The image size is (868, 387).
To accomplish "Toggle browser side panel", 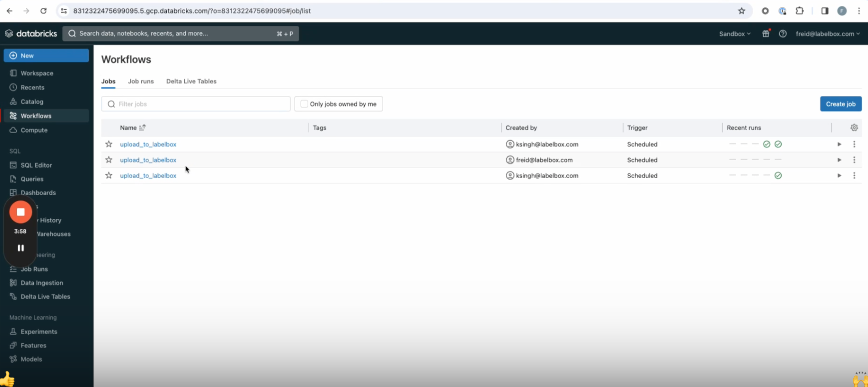I will tap(825, 10).
